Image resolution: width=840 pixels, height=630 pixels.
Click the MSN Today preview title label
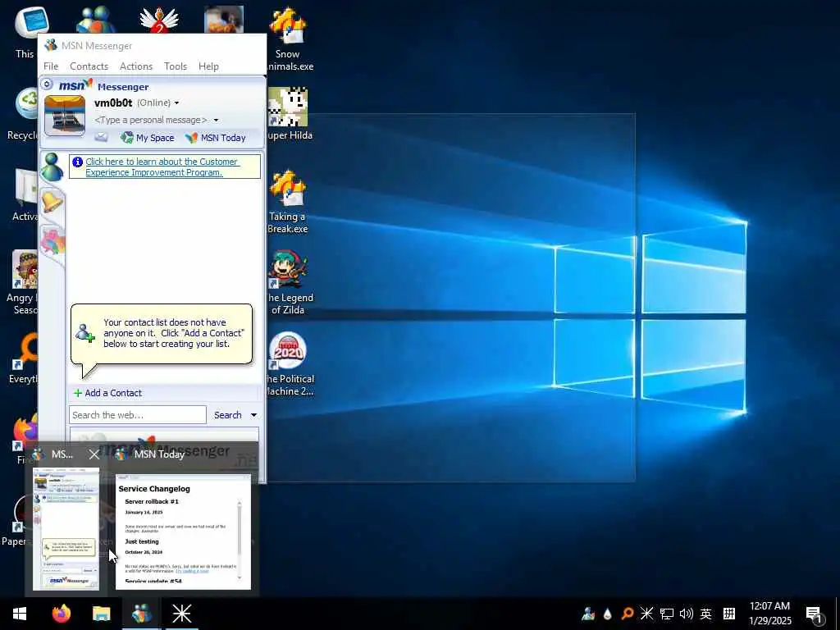(159, 454)
